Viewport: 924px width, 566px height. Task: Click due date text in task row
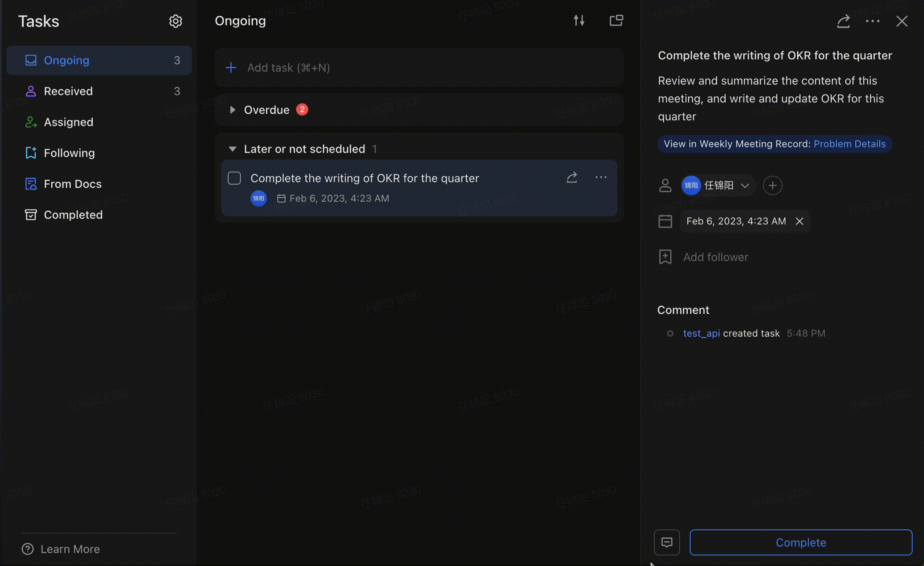[x=339, y=198]
